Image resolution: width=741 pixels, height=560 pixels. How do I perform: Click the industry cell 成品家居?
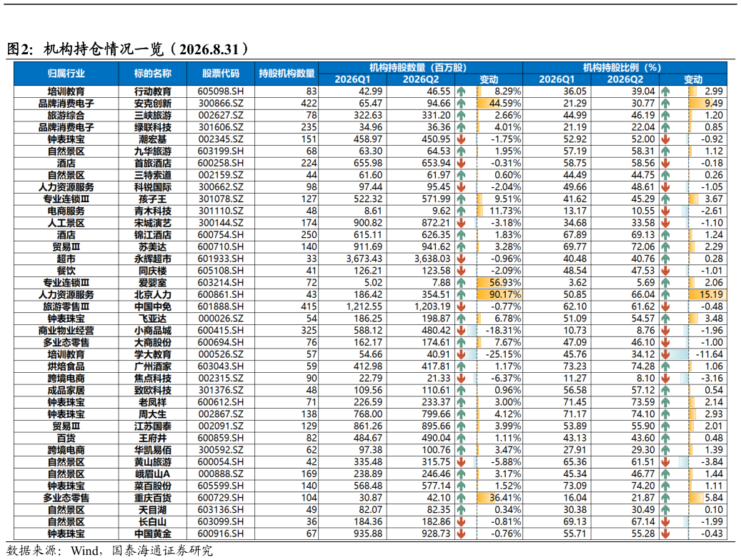point(66,390)
